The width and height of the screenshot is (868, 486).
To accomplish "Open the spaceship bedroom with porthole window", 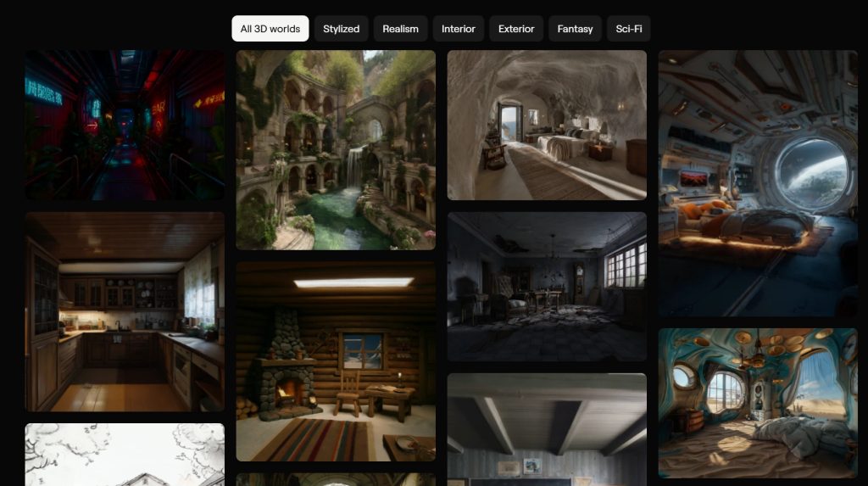I will [x=758, y=183].
